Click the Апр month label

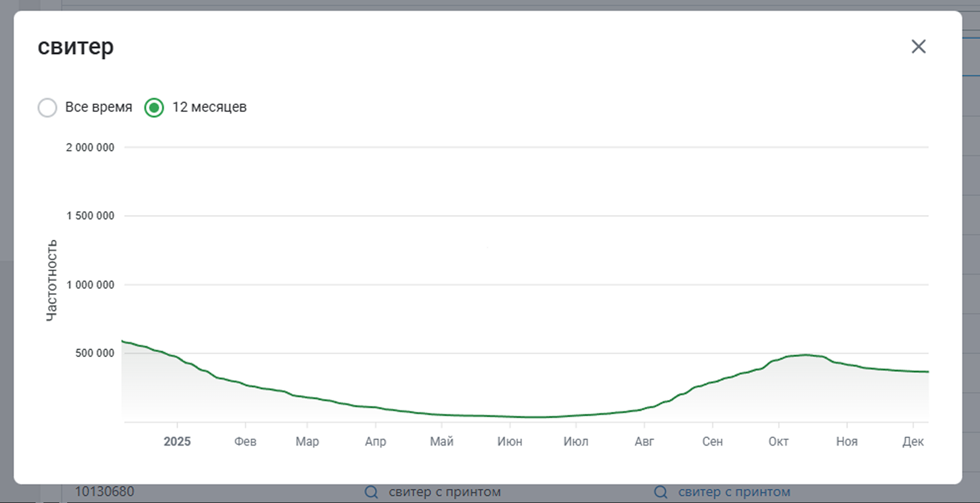[x=375, y=441]
